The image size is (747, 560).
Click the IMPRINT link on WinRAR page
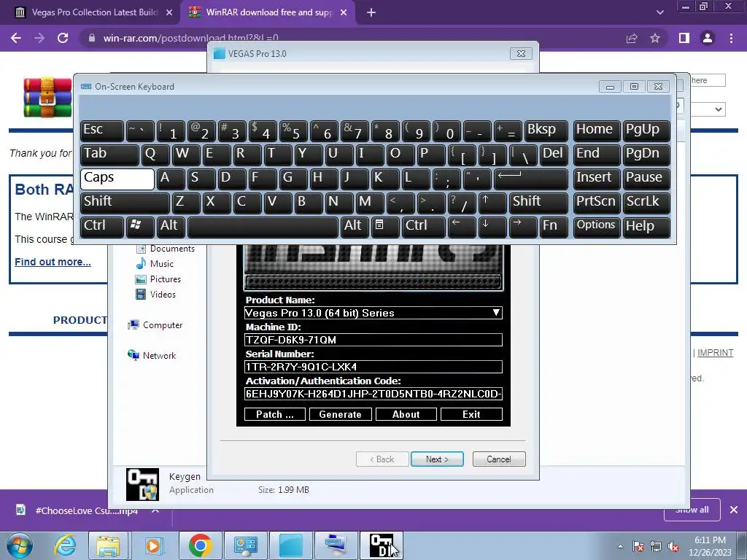(x=715, y=353)
